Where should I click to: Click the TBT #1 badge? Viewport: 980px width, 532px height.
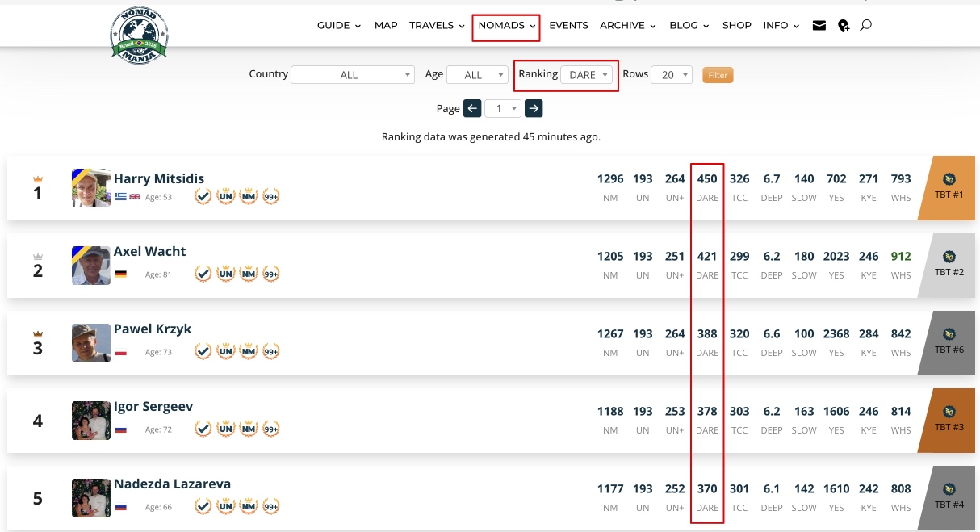point(949,187)
